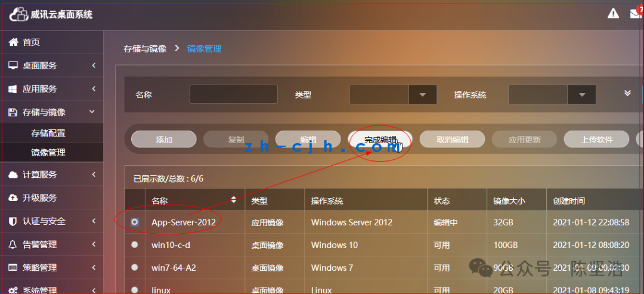Focus the 名称 search input field

pyautogui.click(x=233, y=94)
